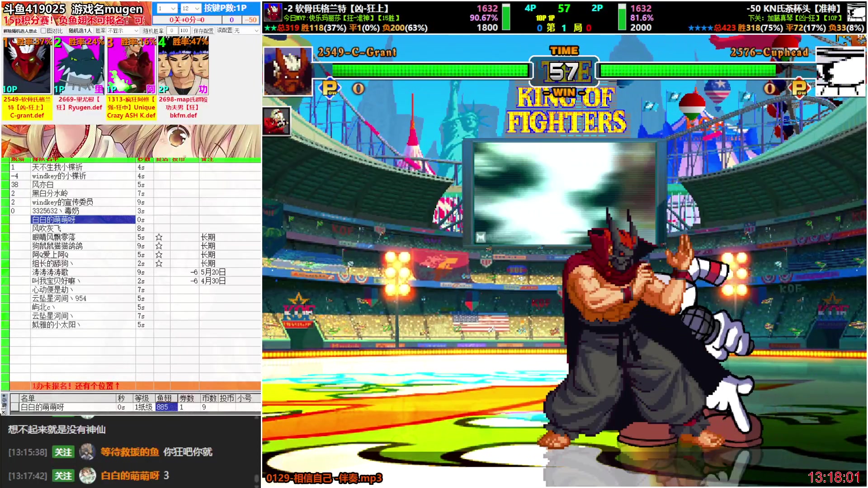
Task: Click the star icon in 组长的舔狗 row
Action: [x=159, y=263]
